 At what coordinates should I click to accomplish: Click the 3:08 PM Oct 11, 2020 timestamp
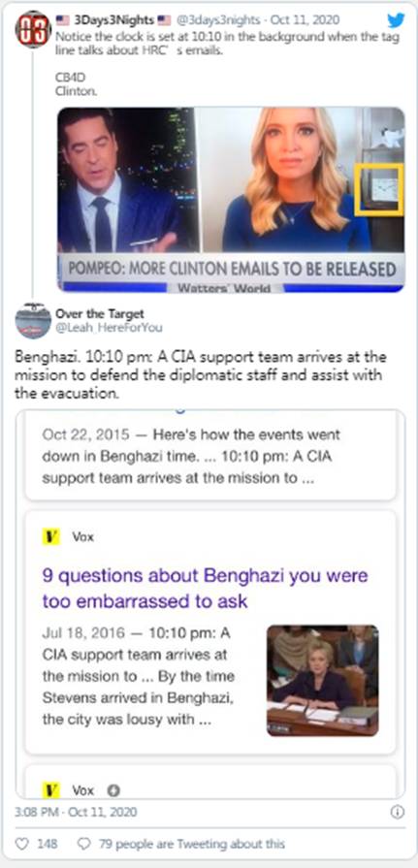coord(76,813)
